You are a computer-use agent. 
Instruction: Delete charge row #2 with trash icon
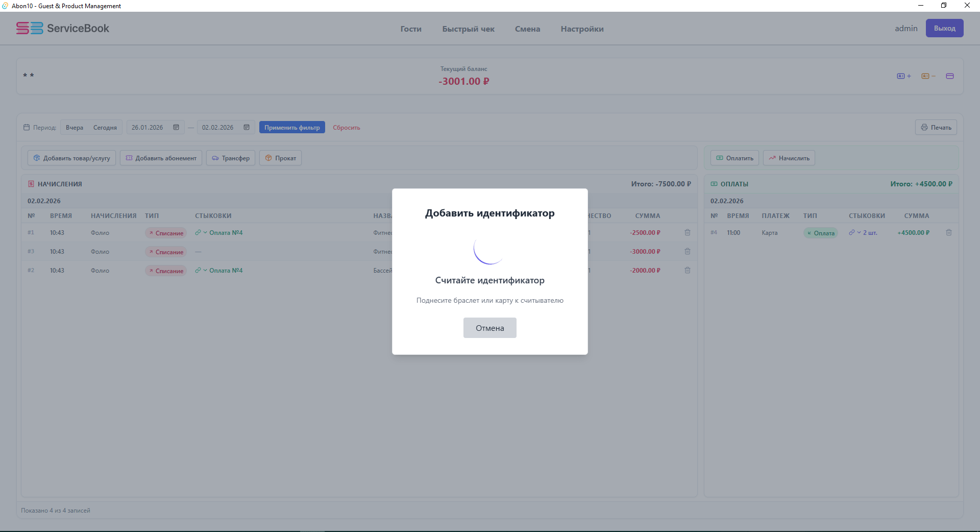[688, 270]
